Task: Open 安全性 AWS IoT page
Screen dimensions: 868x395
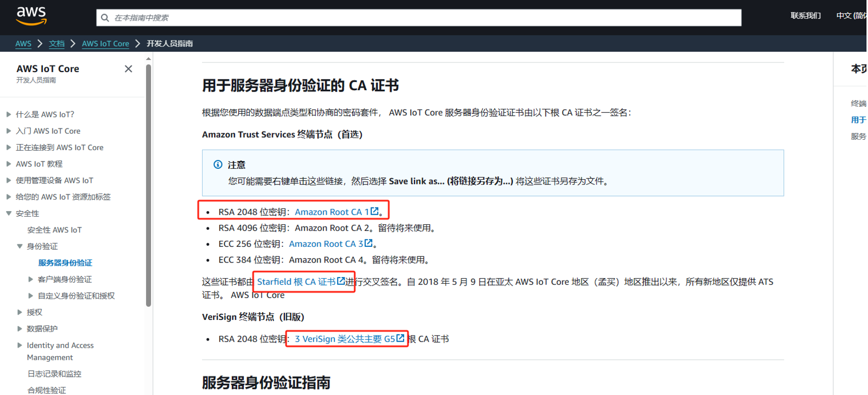Action: [54, 230]
